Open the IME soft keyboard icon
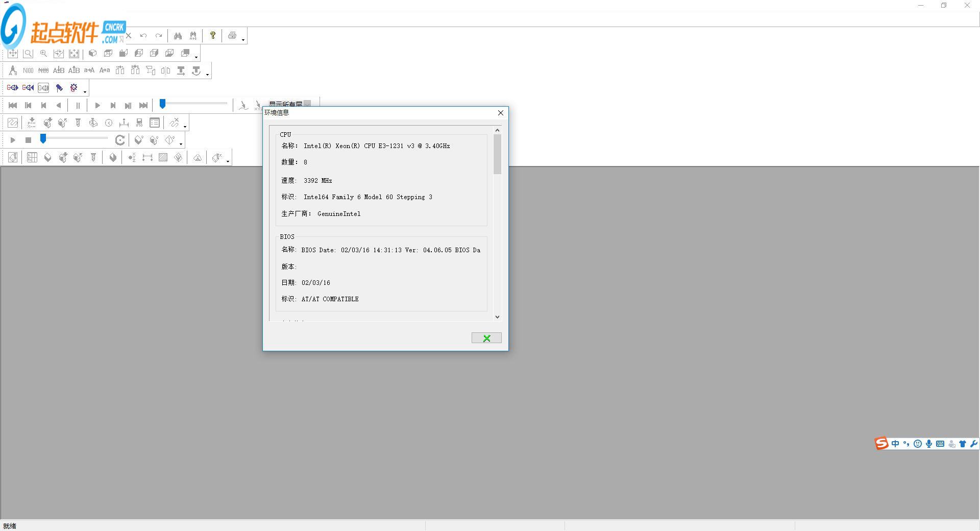This screenshot has height=531, width=980. coord(940,444)
